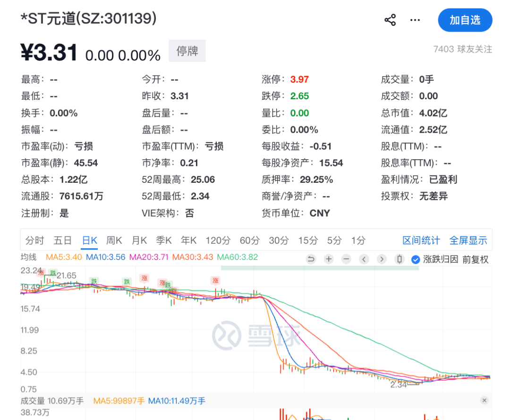Select the 日K chart tab
This screenshot has width=510, height=420.
(x=89, y=240)
